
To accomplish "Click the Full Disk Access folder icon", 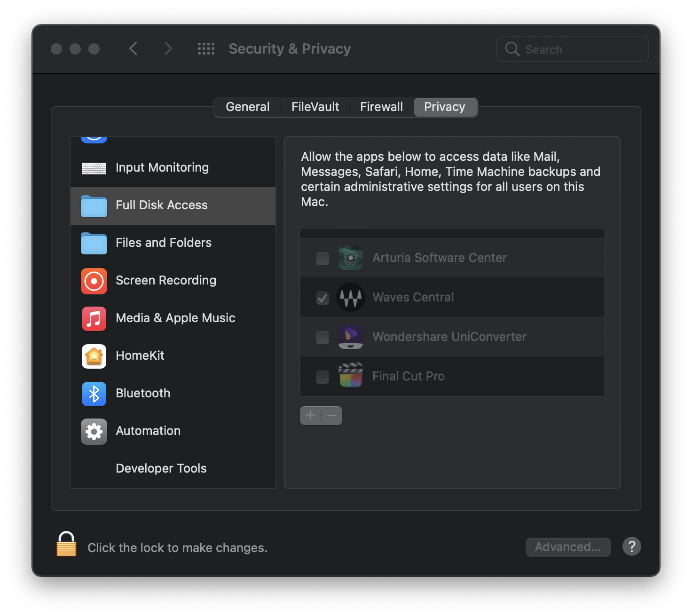I will pos(94,205).
